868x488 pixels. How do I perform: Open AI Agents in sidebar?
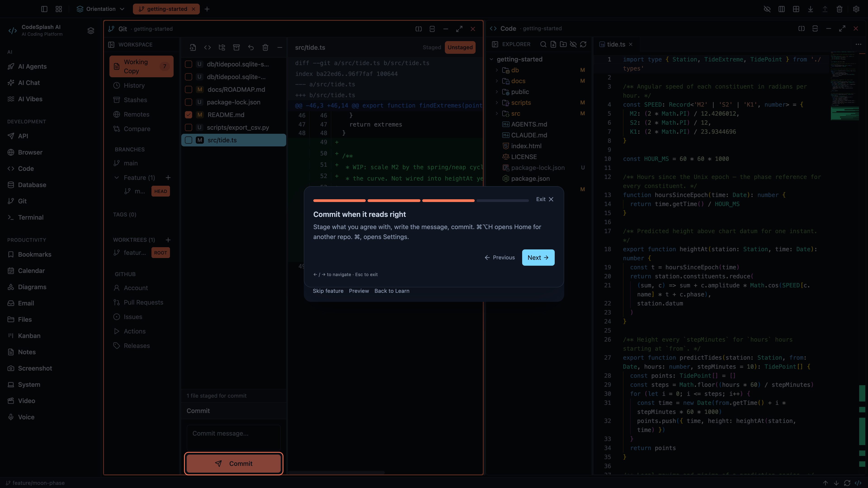(32, 66)
